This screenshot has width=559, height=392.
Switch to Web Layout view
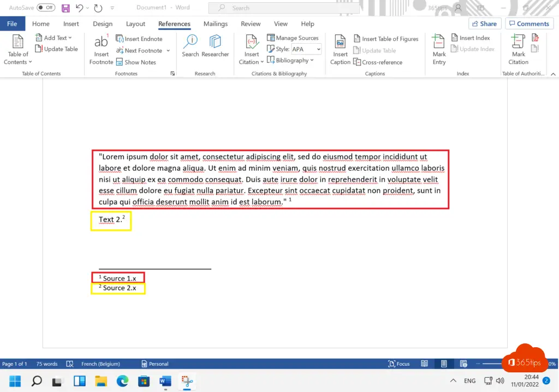pos(463,364)
